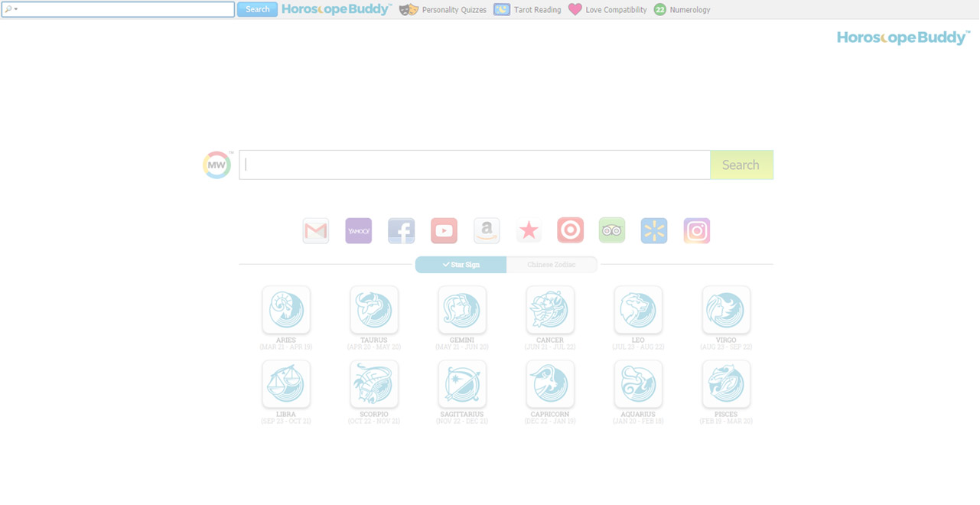Select the Pisces star sign icon
Image resolution: width=980 pixels, height=505 pixels.
(x=726, y=384)
